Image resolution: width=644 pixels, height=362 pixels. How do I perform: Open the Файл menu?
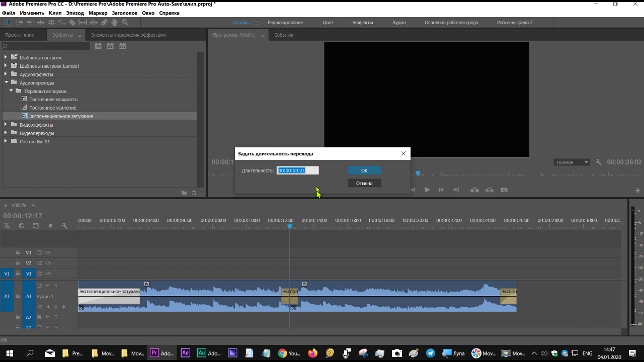point(9,13)
